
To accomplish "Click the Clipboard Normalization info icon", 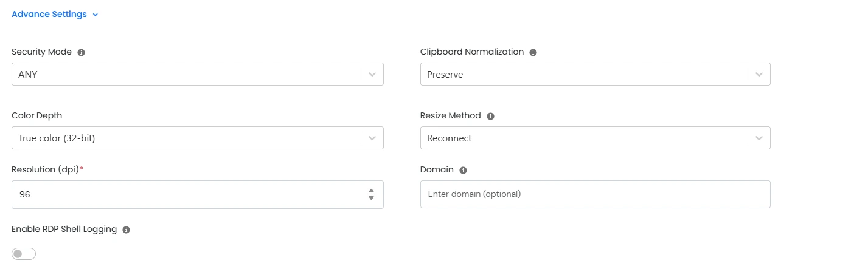I will pyautogui.click(x=533, y=53).
